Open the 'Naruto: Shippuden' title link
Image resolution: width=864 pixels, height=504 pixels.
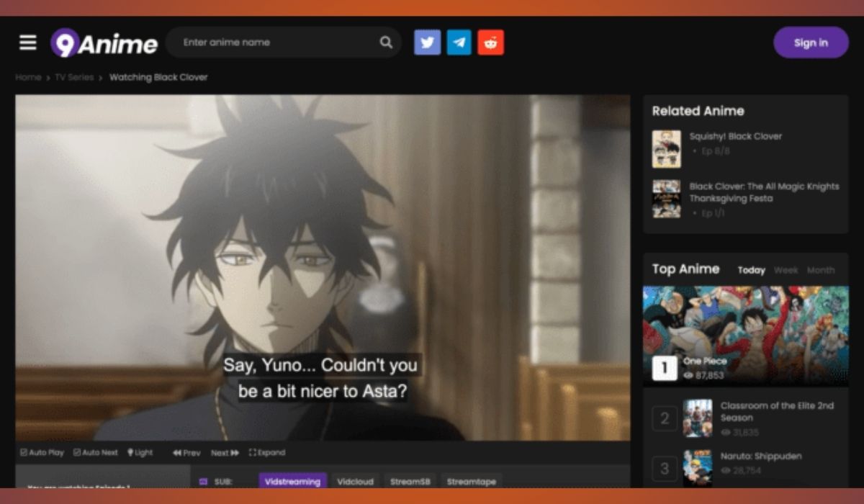(x=760, y=456)
